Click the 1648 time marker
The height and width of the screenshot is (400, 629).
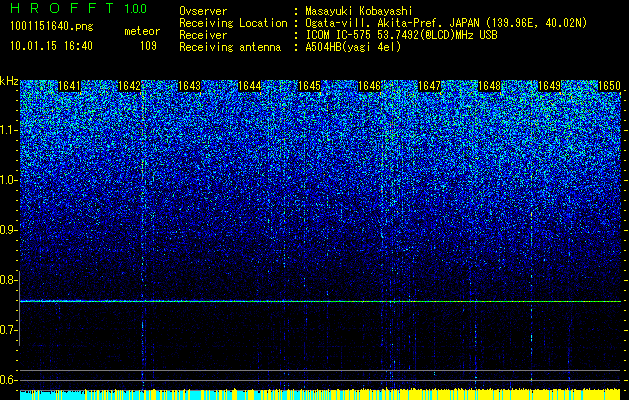point(490,86)
